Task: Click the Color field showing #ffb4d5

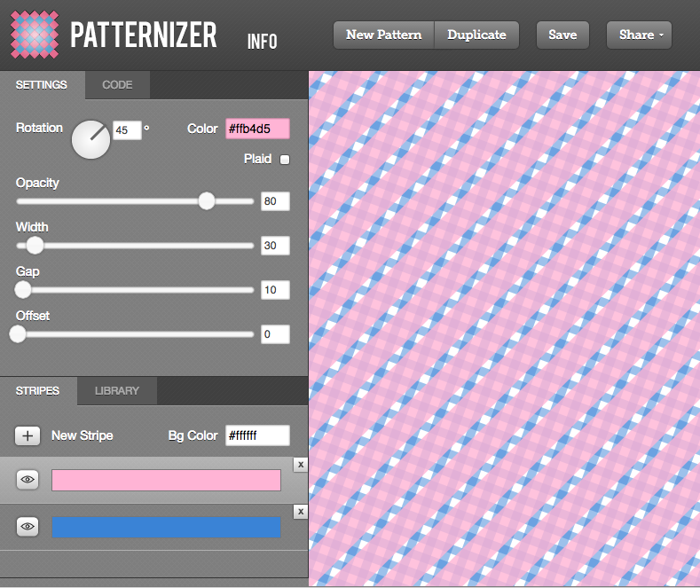Action: pyautogui.click(x=257, y=129)
